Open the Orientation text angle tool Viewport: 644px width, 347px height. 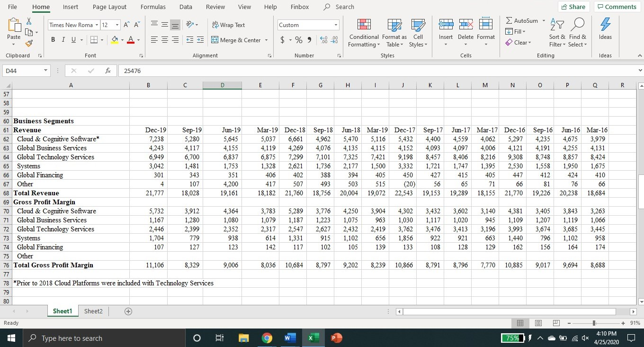[192, 25]
